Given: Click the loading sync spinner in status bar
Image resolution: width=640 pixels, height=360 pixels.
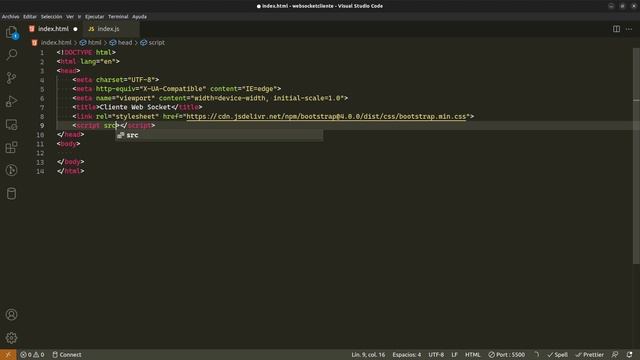Looking at the screenshot, I should pyautogui.click(x=536, y=355).
